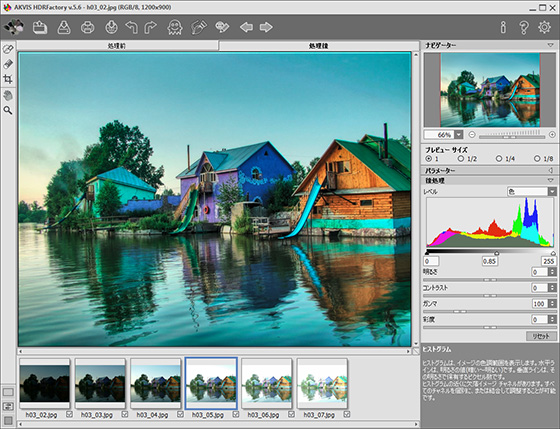Screen dimensions: 560x429
Task: Open the Help question mark icon
Action: tap(524, 27)
